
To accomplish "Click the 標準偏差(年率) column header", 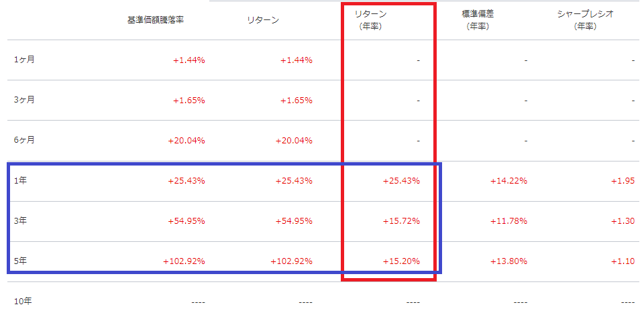I will (x=478, y=20).
